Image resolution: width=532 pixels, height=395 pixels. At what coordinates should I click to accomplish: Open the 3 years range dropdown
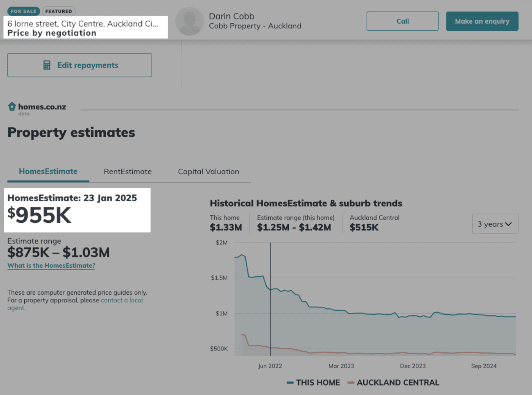495,224
